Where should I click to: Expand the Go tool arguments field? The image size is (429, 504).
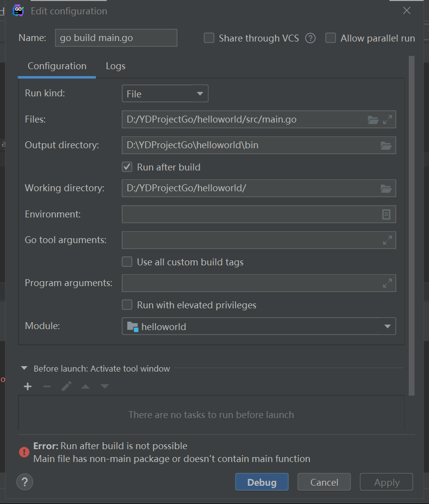(387, 240)
